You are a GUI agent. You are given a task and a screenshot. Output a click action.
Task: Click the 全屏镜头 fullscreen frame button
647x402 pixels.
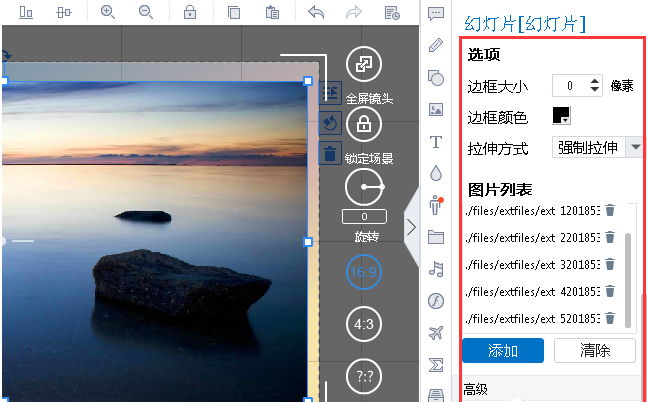coord(364,64)
